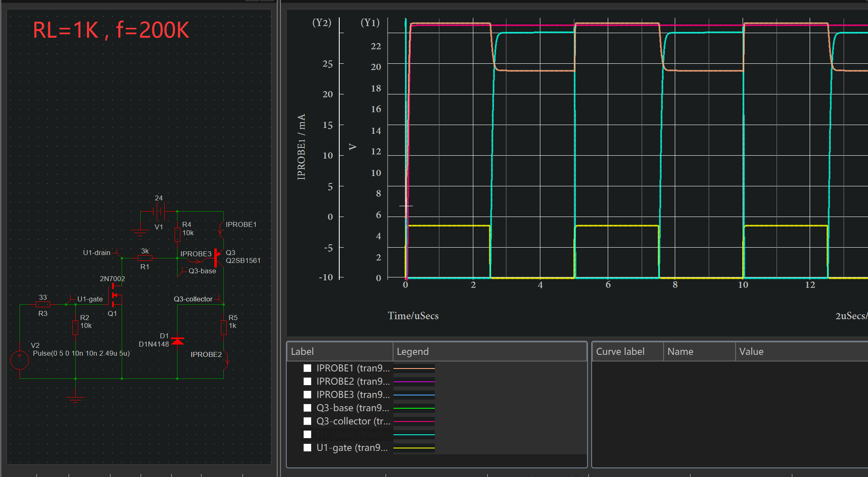Viewport: 868px width, 477px height.
Task: Toggle the Q3-collector curve checkbox
Action: pyautogui.click(x=307, y=421)
